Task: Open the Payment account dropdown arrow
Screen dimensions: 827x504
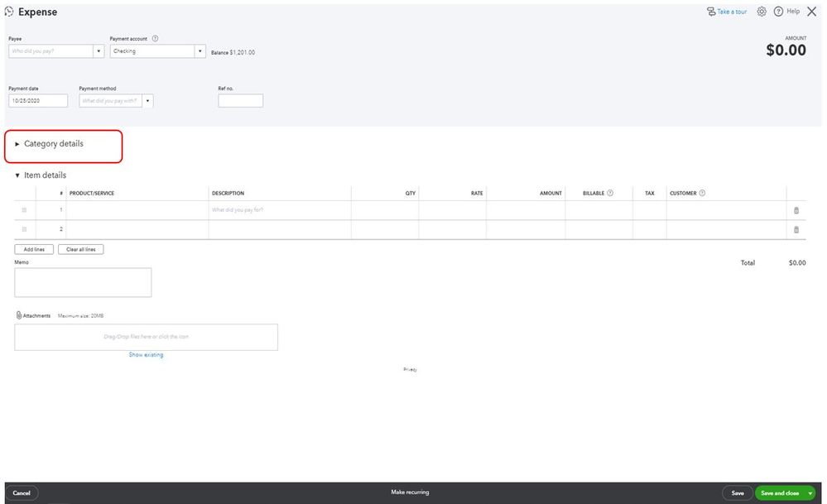Action: 200,51
